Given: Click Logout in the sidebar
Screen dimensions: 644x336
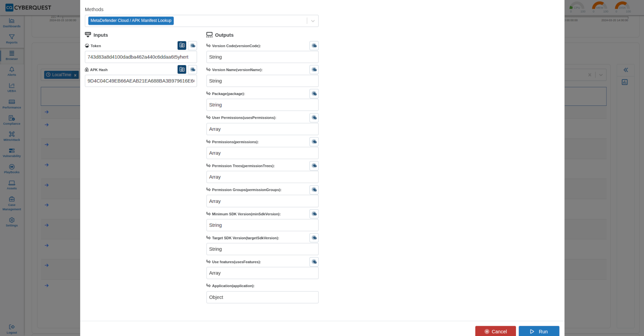Looking at the screenshot, I should coord(12,329).
